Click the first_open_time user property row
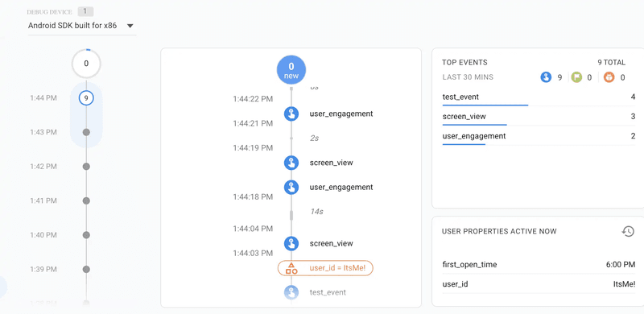The width and height of the screenshot is (644, 314). click(x=539, y=264)
